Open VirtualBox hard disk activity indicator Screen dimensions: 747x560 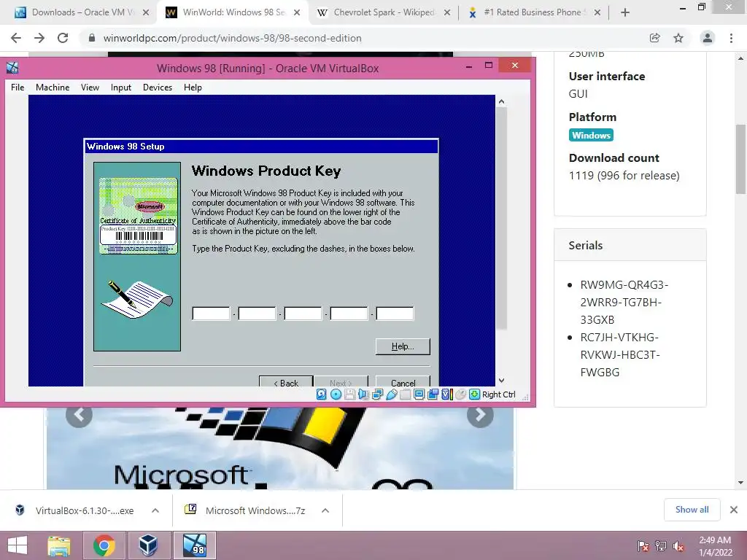click(322, 394)
